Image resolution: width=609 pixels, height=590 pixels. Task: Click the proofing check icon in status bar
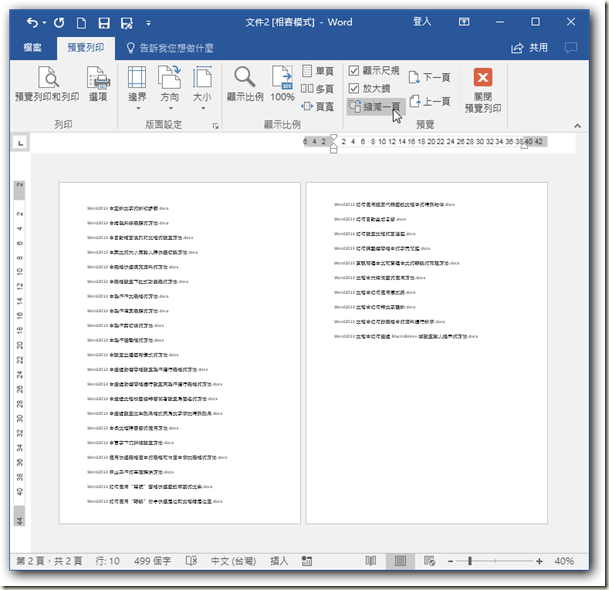pyautogui.click(x=191, y=560)
